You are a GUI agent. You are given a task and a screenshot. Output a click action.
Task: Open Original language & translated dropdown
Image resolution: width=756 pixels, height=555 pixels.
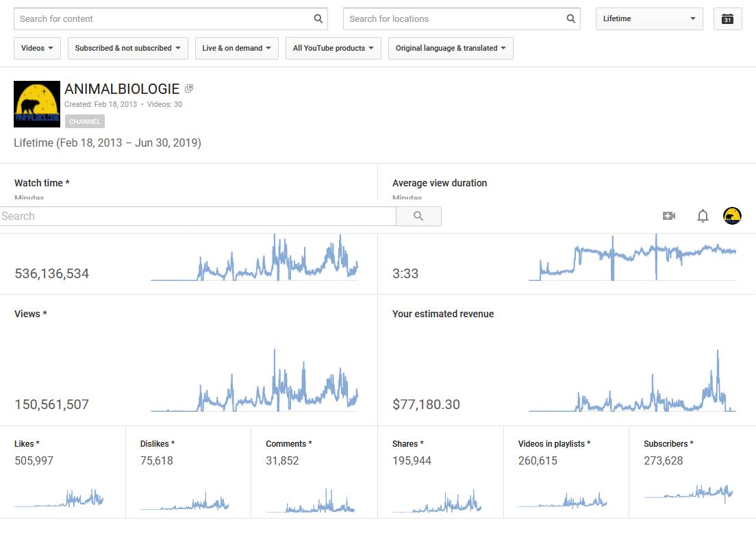(451, 48)
